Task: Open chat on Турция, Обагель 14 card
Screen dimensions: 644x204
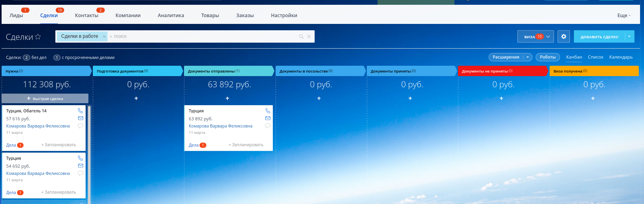Action: (80, 126)
